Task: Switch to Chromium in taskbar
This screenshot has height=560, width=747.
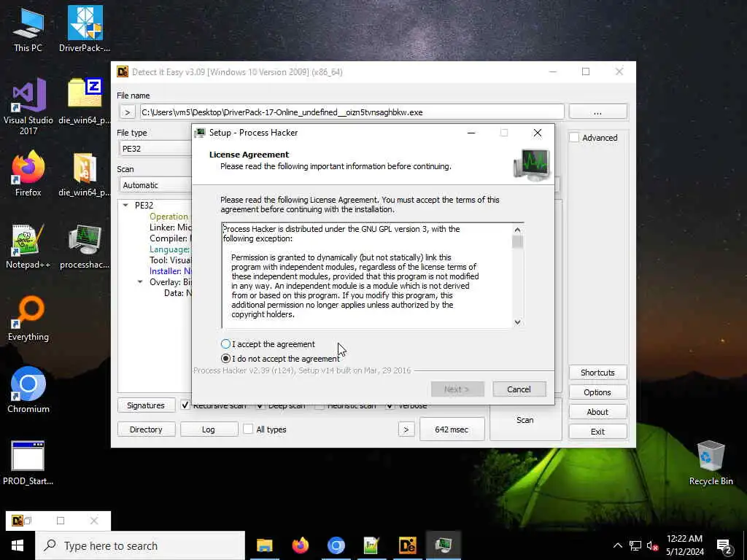Action: pyautogui.click(x=336, y=545)
